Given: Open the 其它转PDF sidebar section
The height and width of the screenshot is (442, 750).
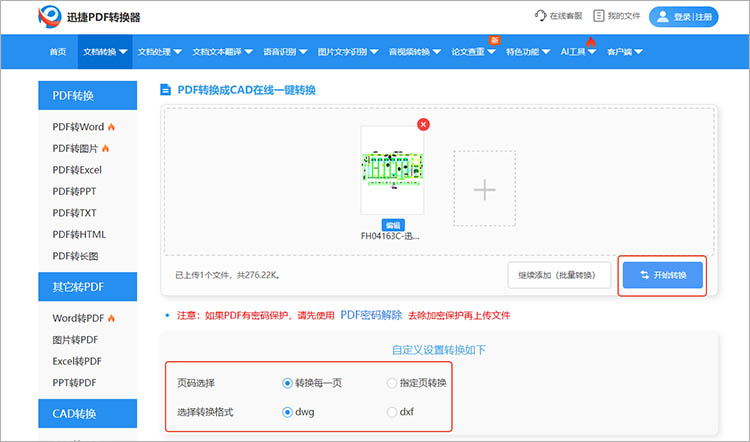Looking at the screenshot, I should 88,287.
